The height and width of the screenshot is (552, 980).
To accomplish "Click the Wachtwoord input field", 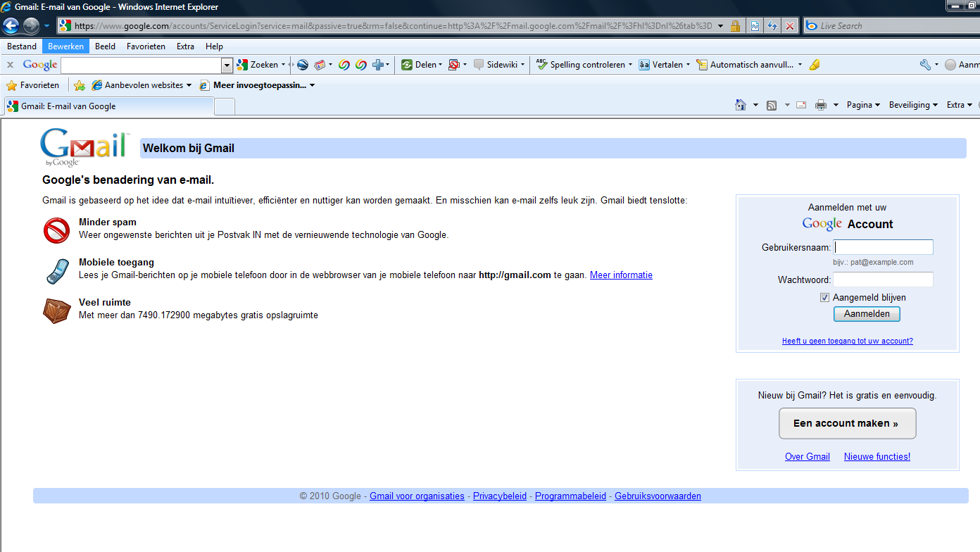I will tap(884, 280).
